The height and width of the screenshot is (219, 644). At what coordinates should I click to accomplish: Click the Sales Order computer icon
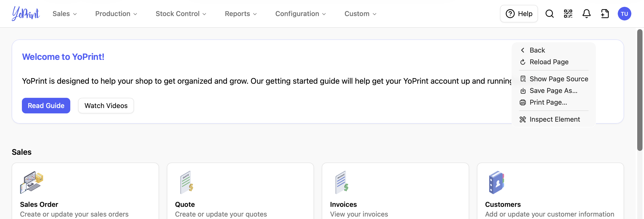32,182
